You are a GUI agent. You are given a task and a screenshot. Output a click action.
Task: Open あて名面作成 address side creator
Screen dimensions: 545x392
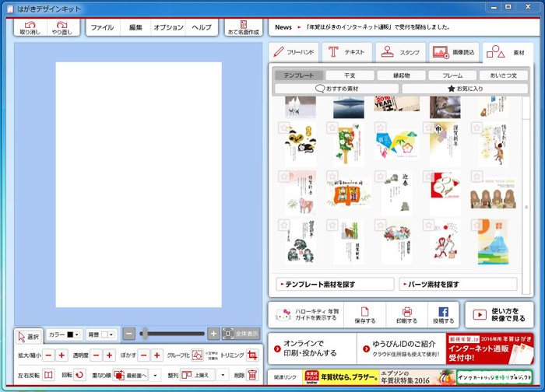click(x=243, y=27)
